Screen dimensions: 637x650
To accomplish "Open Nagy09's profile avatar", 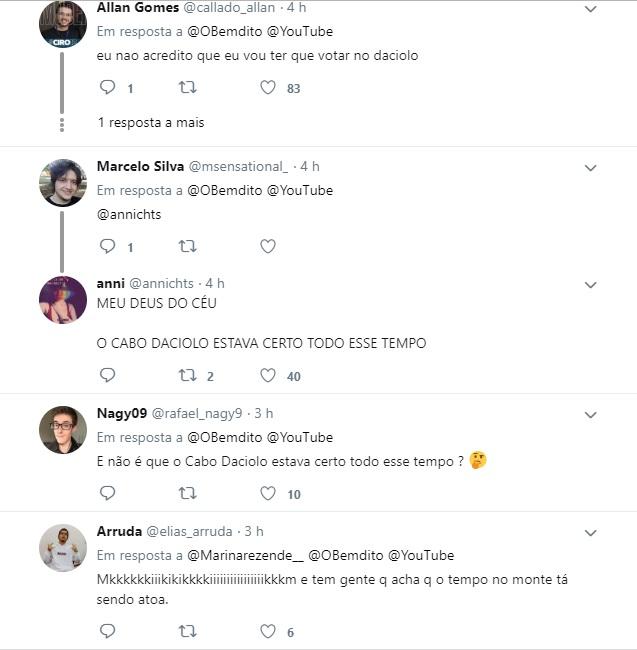I will pyautogui.click(x=62, y=431).
